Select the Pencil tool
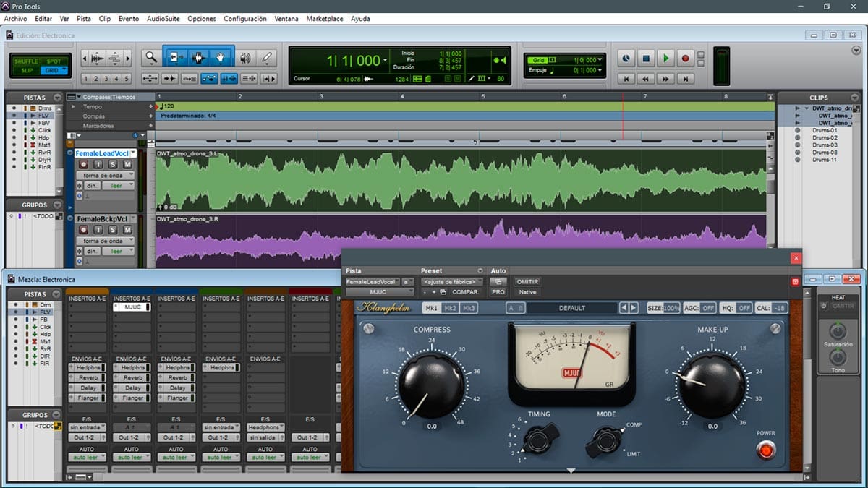868x488 pixels. [x=267, y=57]
